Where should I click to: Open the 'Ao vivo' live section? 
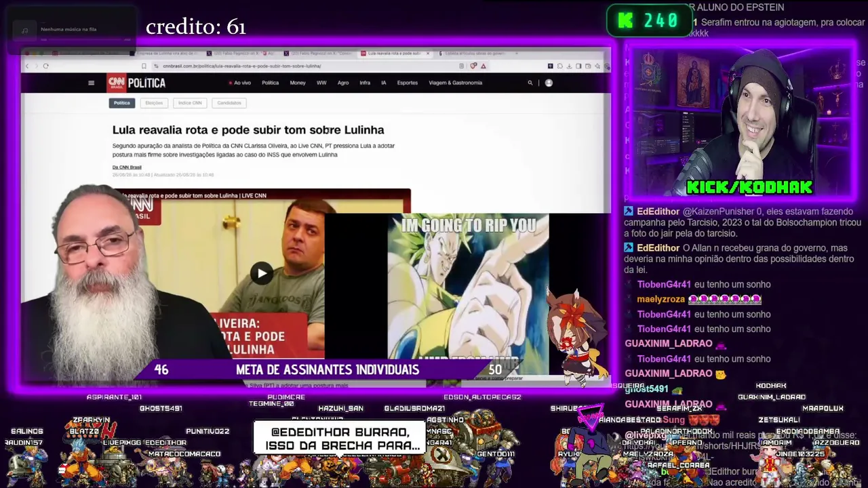(x=240, y=83)
